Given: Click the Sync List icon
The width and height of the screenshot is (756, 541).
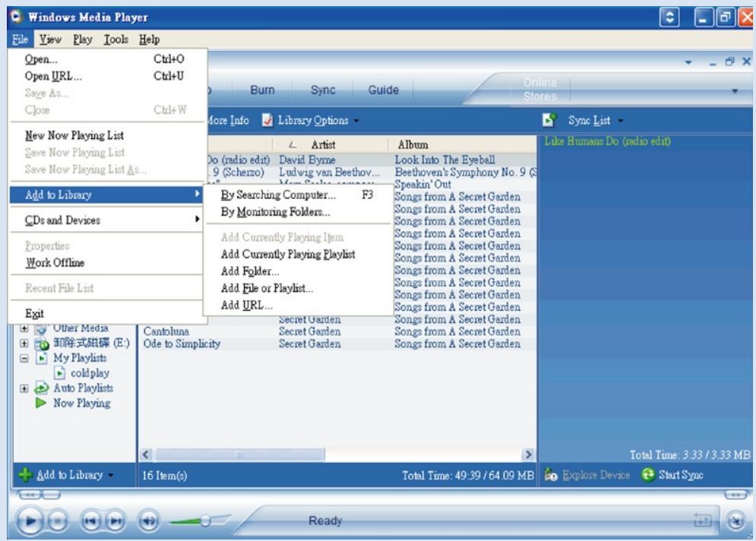Looking at the screenshot, I should click(549, 119).
